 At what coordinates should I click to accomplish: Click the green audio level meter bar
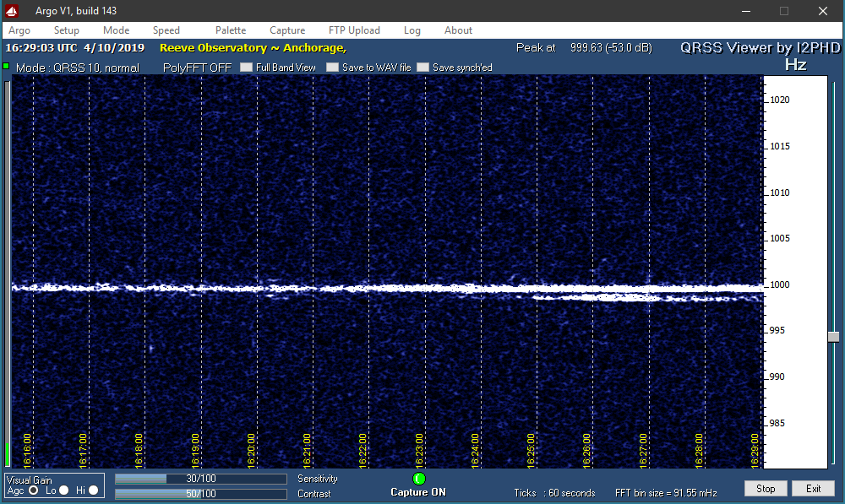point(7,454)
